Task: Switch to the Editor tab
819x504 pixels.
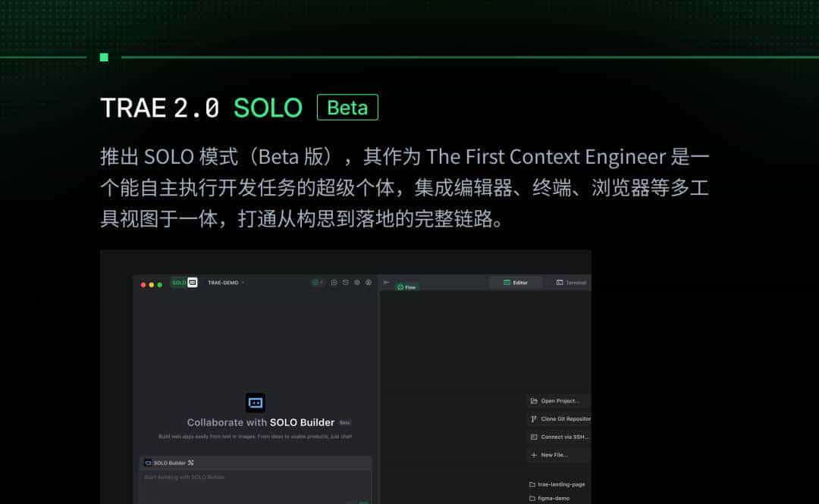Action: [516, 283]
